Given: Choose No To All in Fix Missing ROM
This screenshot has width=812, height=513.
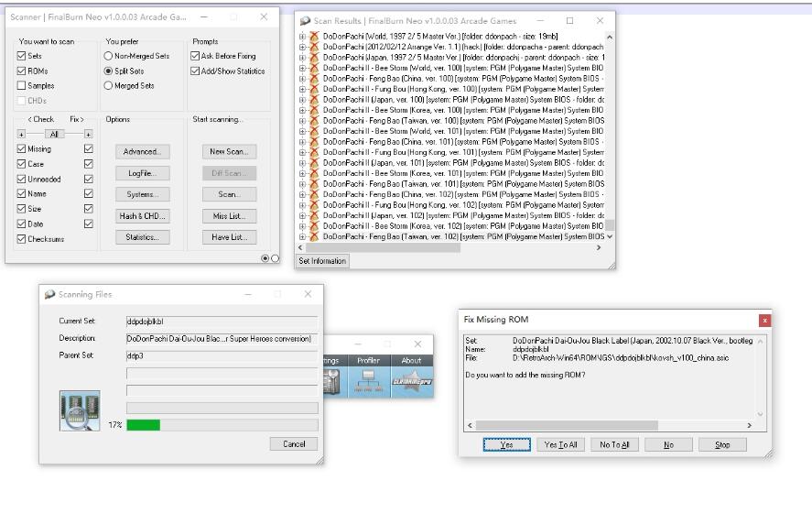Looking at the screenshot, I should (614, 444).
